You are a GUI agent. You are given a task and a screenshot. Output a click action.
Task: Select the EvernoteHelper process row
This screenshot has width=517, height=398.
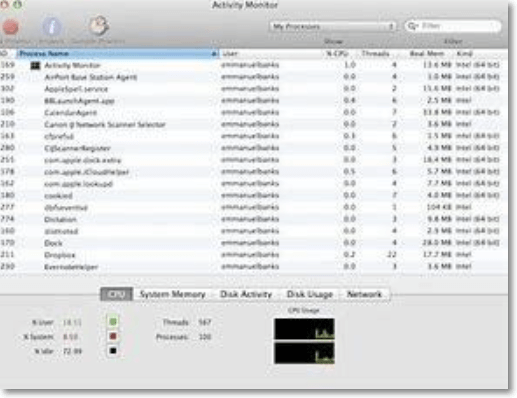tap(253, 266)
